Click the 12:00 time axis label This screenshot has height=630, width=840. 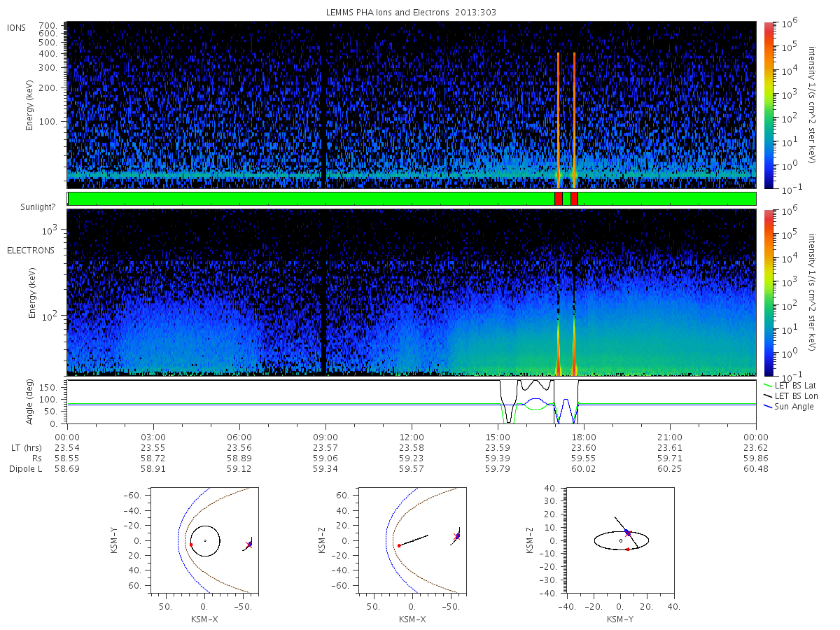(412, 437)
